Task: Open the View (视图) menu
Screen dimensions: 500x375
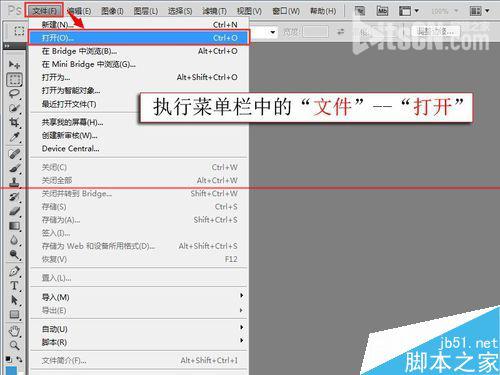Action: pyautogui.click(x=249, y=11)
